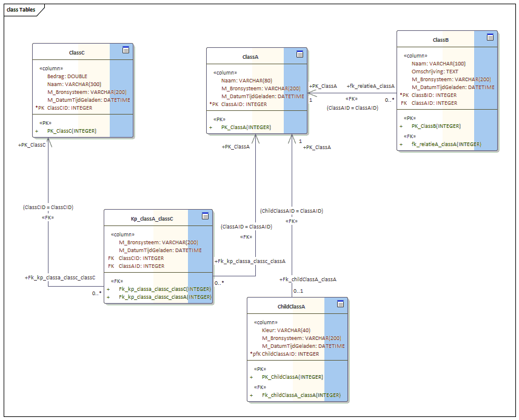Click the table icon in ChildClassA header
Image resolution: width=519 pixels, height=420 pixels.
(x=341, y=304)
